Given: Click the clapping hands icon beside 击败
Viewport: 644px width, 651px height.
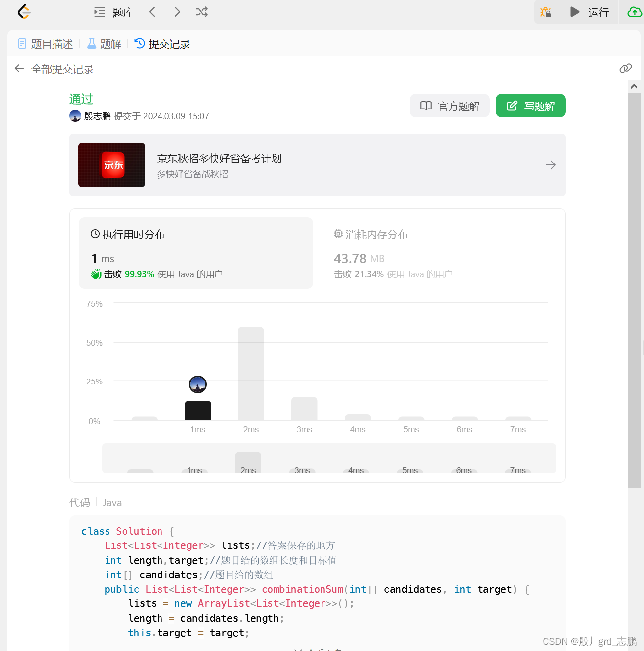Looking at the screenshot, I should 96,274.
